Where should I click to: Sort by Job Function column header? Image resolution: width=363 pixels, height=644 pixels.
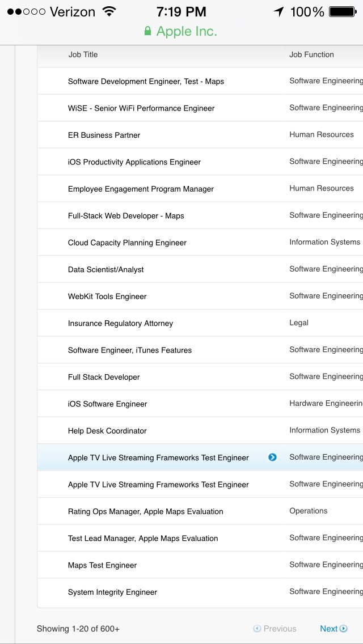coord(311,55)
